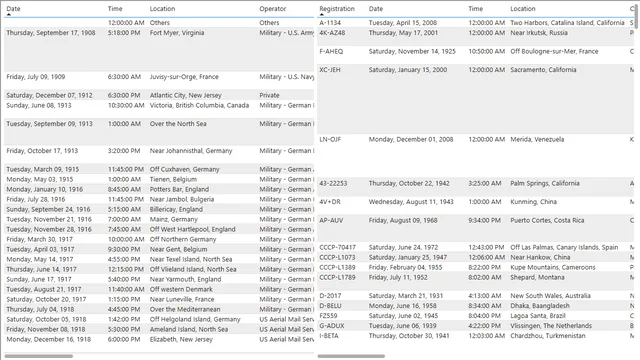The height and width of the screenshot is (360, 640).
Task: Select 'Potters Bar, England' cell
Action: click(x=179, y=189)
